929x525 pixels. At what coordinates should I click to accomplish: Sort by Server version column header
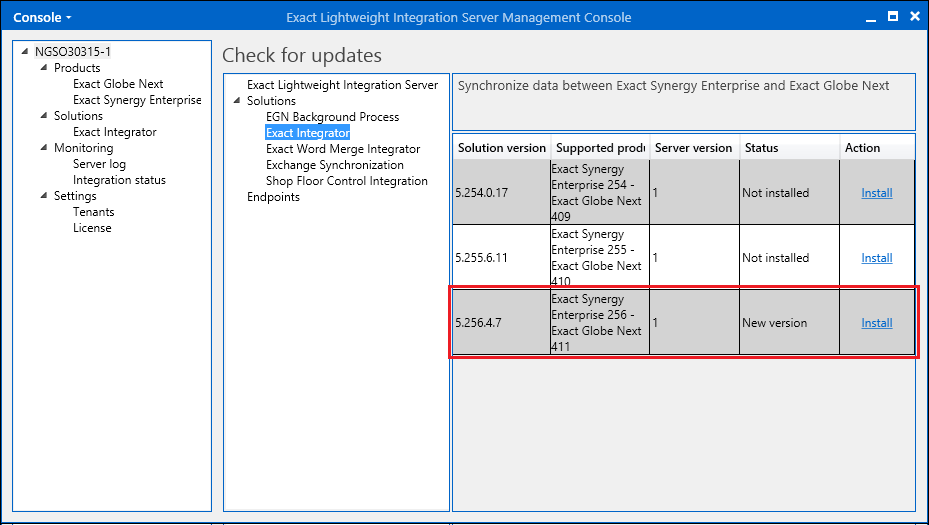point(694,148)
